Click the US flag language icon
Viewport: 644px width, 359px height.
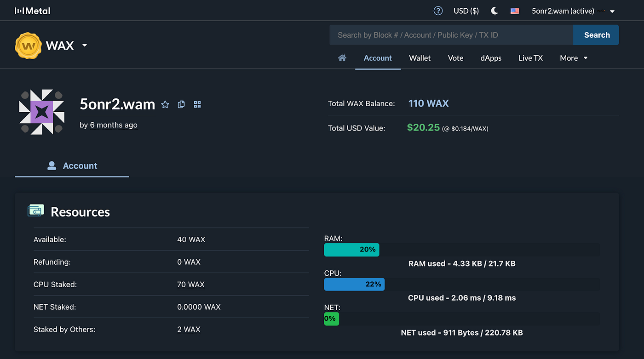(x=515, y=11)
